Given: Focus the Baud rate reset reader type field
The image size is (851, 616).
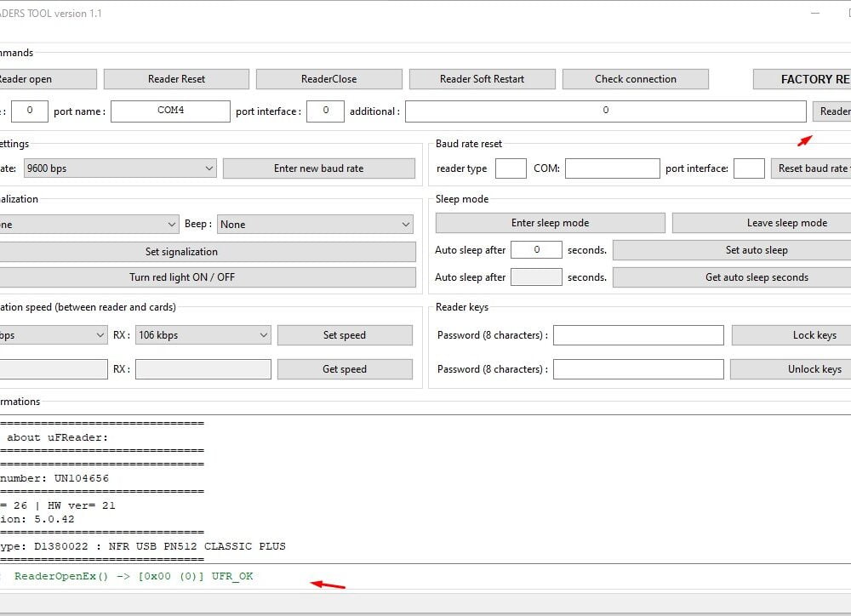Looking at the screenshot, I should 511,168.
